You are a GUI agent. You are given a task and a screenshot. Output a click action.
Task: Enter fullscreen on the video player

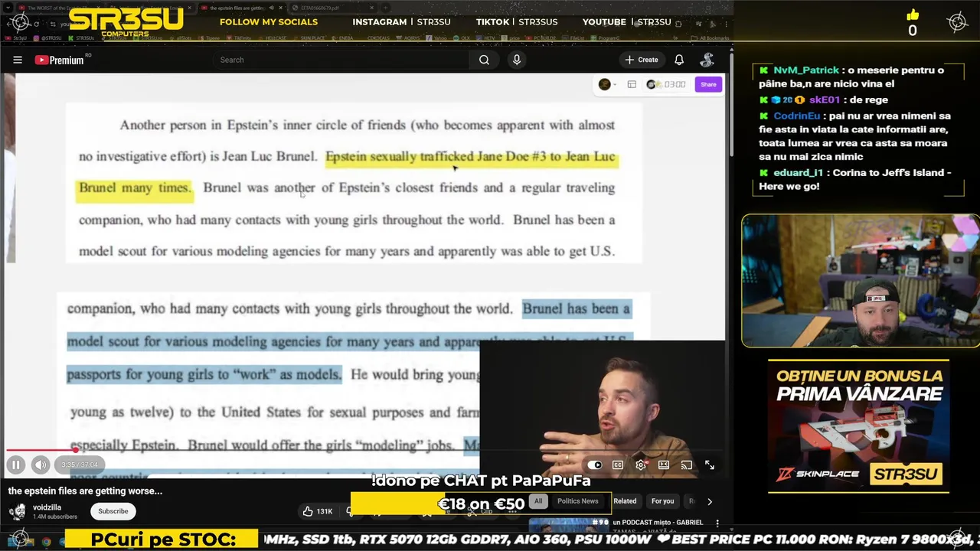click(710, 465)
